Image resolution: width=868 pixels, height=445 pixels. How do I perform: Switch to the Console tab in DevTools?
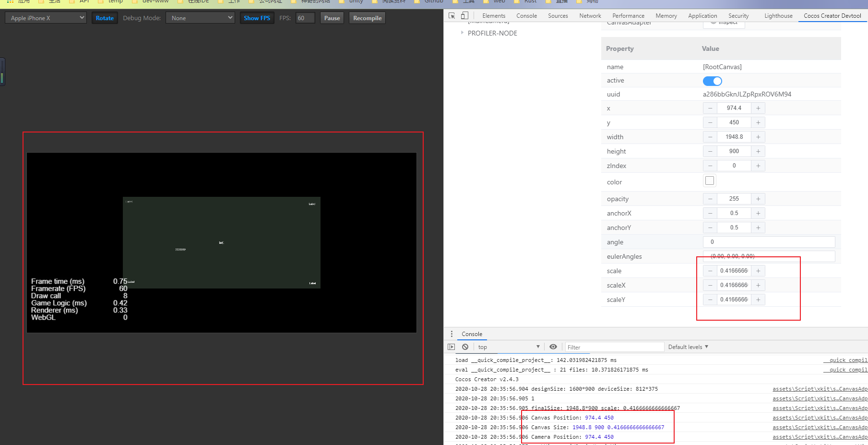(x=526, y=16)
